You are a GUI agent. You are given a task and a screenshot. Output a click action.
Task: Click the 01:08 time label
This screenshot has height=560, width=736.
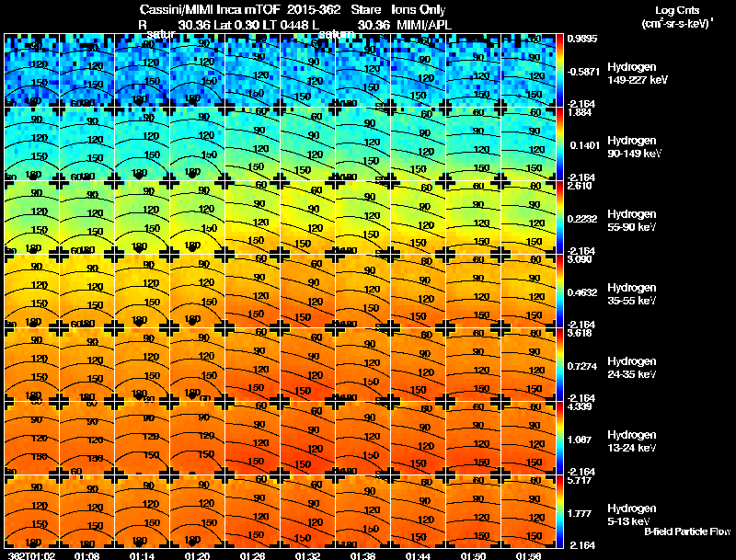coord(86,555)
